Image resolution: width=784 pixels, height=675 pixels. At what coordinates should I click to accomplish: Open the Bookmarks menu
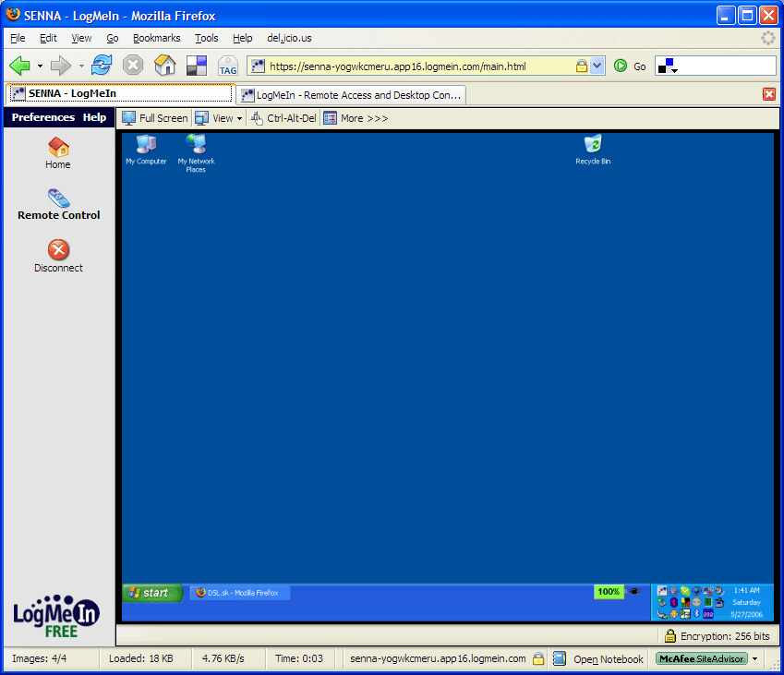pos(156,38)
